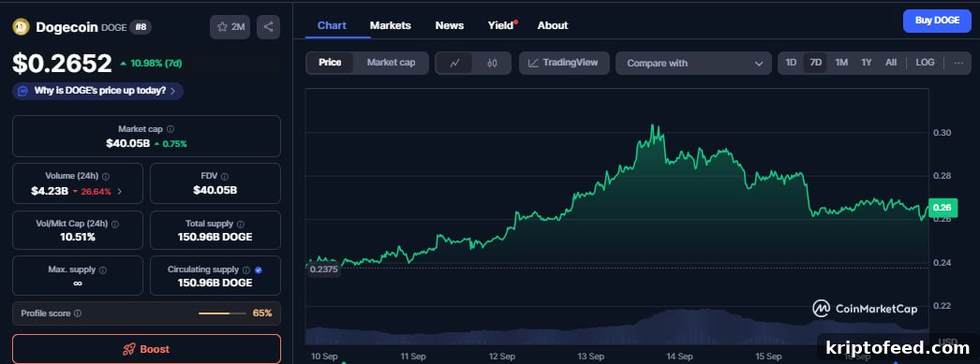This screenshot has width=980, height=364.
Task: Switch to the Chart tab
Action: point(332,25)
